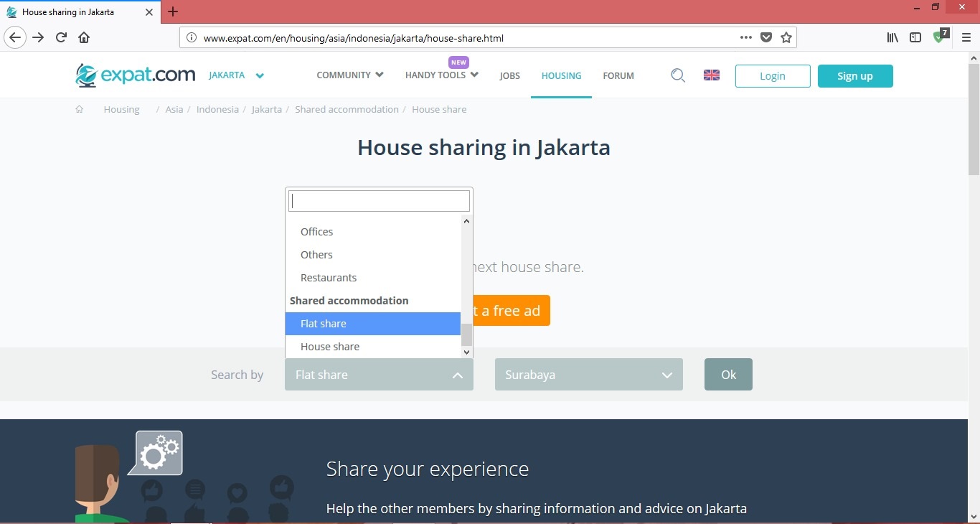Click the expat.com logo

pyautogui.click(x=136, y=75)
